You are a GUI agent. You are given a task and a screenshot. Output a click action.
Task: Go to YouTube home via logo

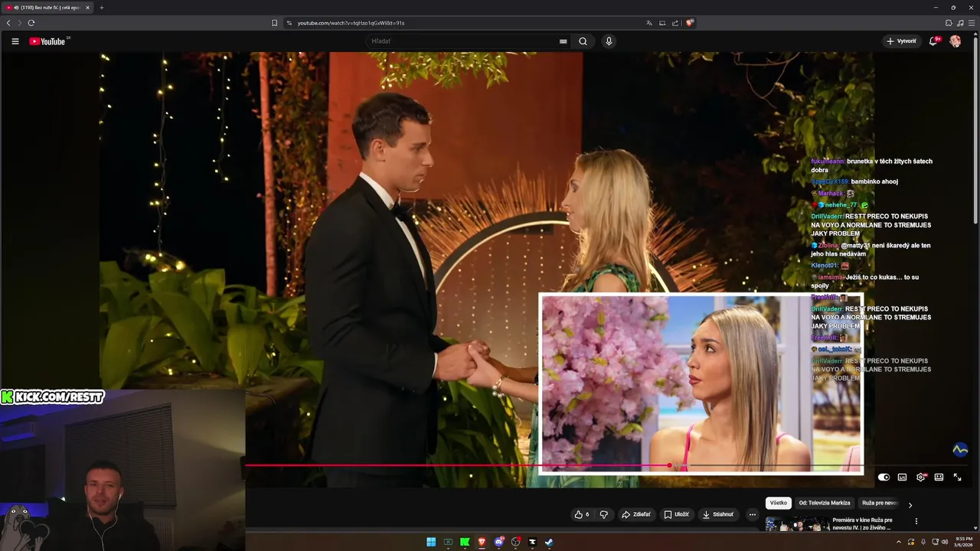(x=47, y=41)
